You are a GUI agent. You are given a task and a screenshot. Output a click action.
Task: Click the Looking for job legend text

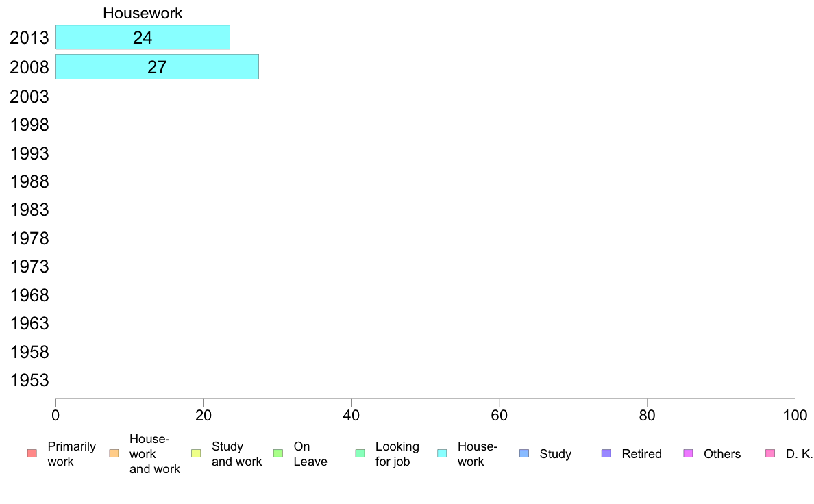point(397,454)
